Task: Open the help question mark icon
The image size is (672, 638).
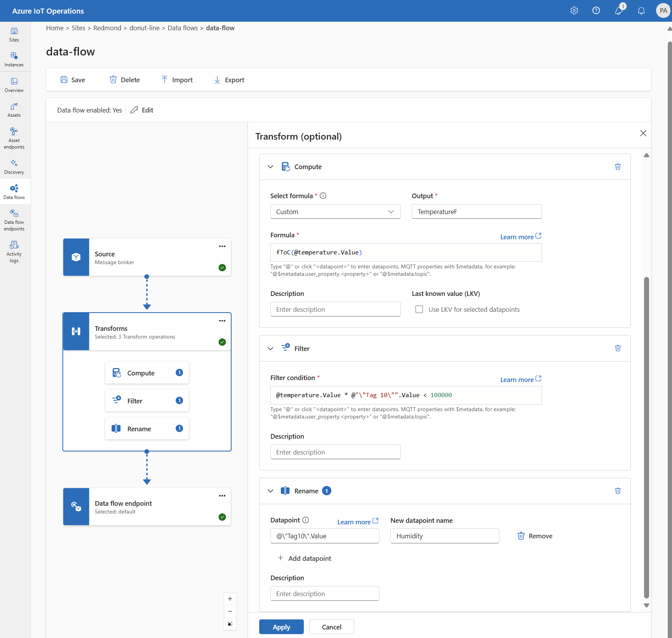Action: pos(596,11)
